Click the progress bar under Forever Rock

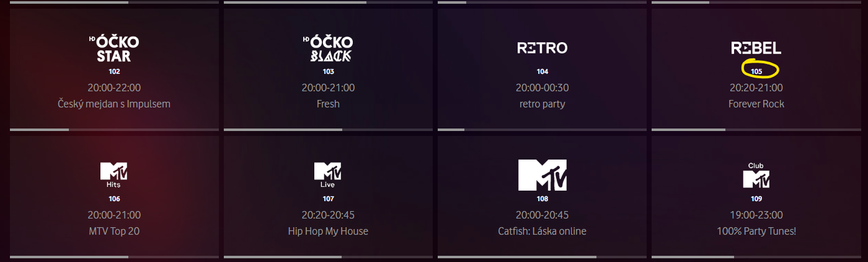(x=756, y=130)
